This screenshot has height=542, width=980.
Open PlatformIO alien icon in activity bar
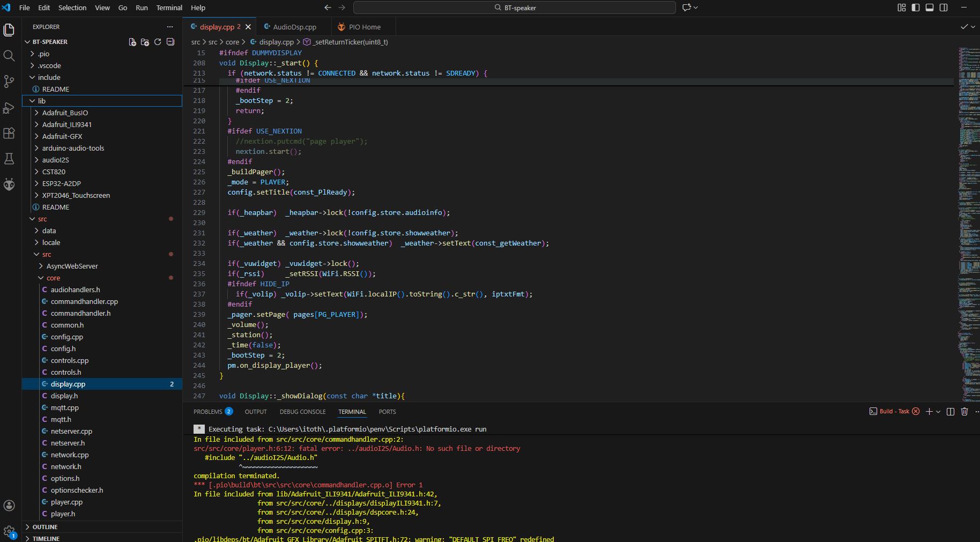click(9, 185)
